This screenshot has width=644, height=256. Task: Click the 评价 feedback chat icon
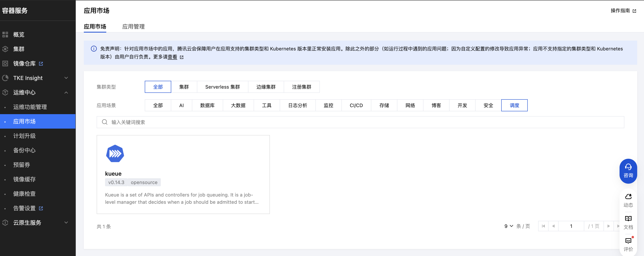pos(628,241)
